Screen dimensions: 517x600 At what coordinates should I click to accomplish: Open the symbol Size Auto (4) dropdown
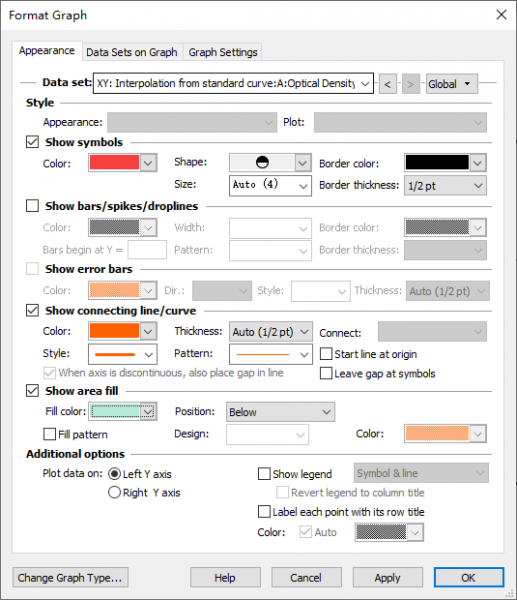(x=270, y=186)
